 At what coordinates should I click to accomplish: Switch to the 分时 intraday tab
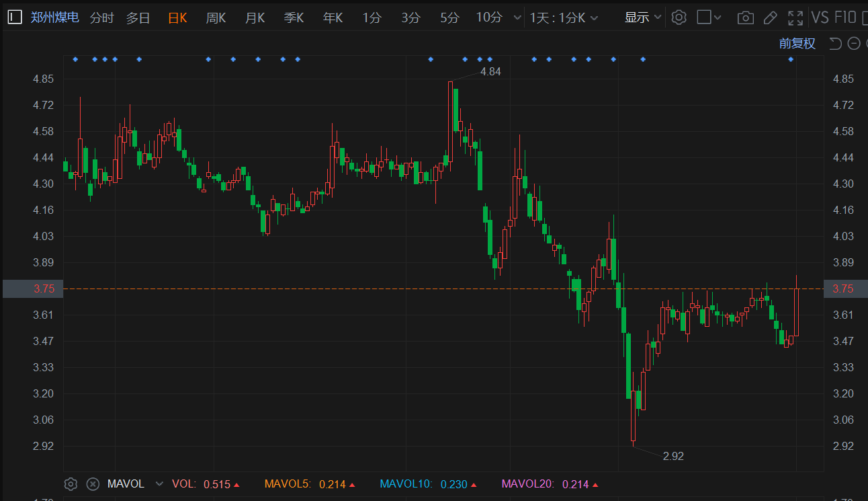pos(101,17)
